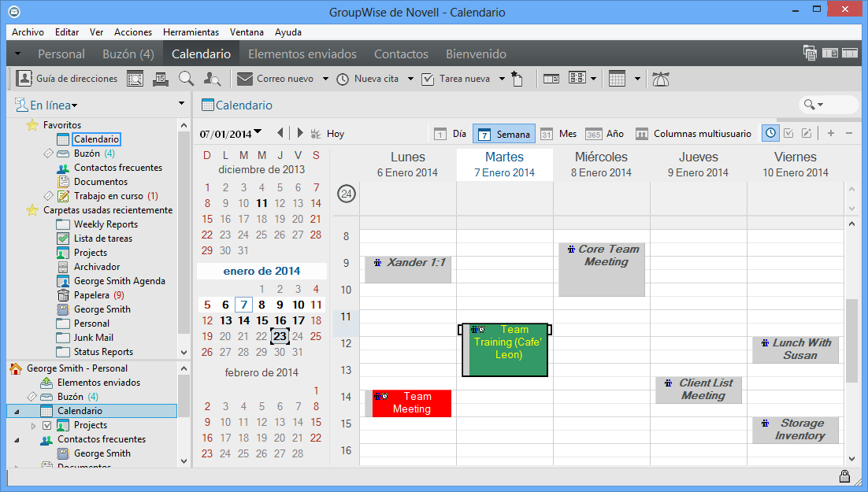Select January 23 in mini calendar
868x492 pixels.
pyautogui.click(x=280, y=336)
